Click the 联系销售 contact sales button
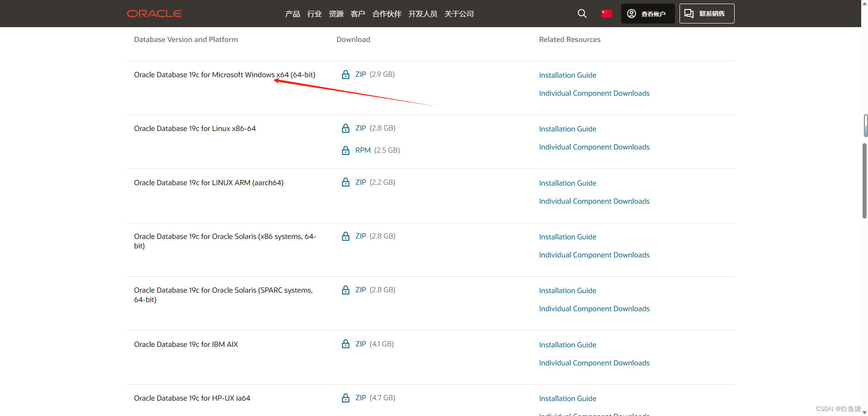This screenshot has width=868, height=416. point(707,14)
